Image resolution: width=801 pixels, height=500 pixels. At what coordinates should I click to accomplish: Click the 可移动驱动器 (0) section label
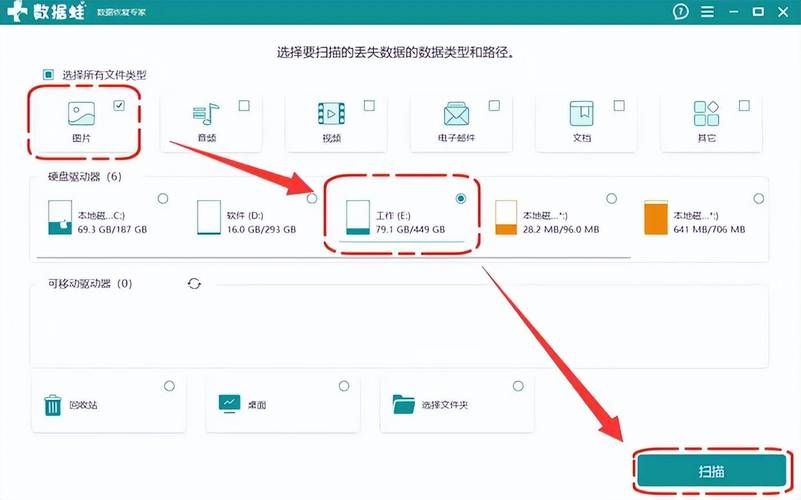tap(90, 283)
